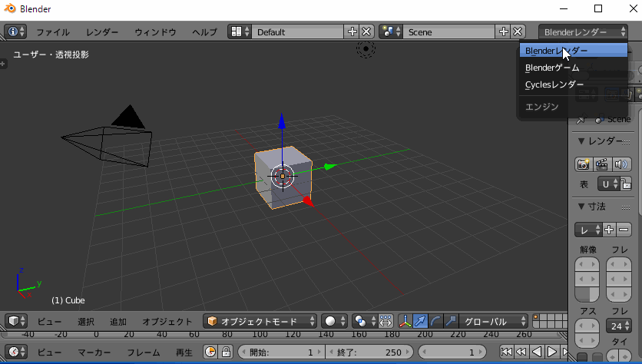The image size is (642, 364).
Task: Open the オブジェクトモード dropdown
Action: [260, 322]
